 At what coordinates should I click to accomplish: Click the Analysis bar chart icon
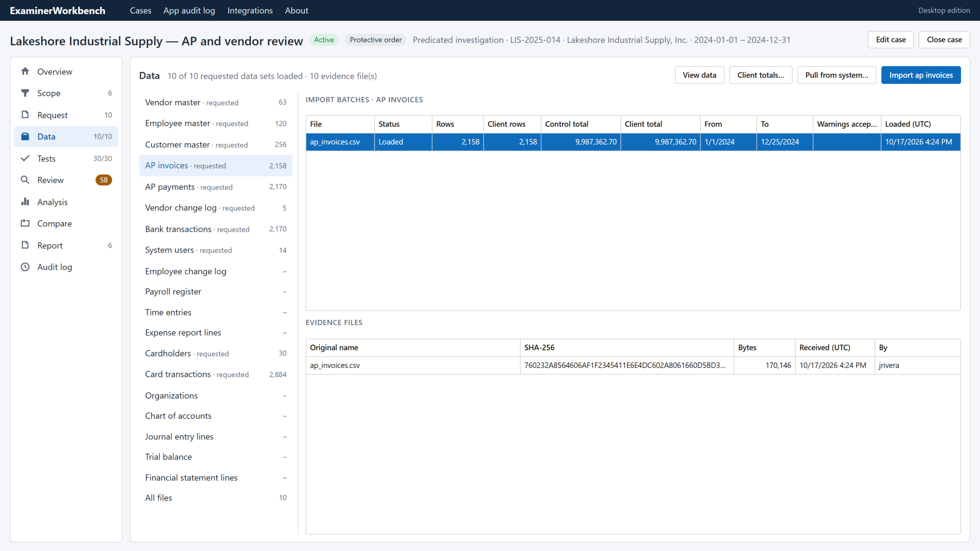pyautogui.click(x=25, y=202)
